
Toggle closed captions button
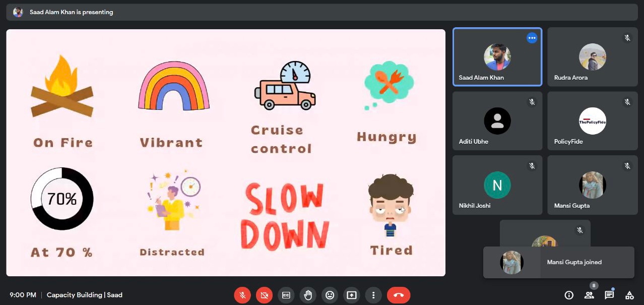tap(286, 295)
